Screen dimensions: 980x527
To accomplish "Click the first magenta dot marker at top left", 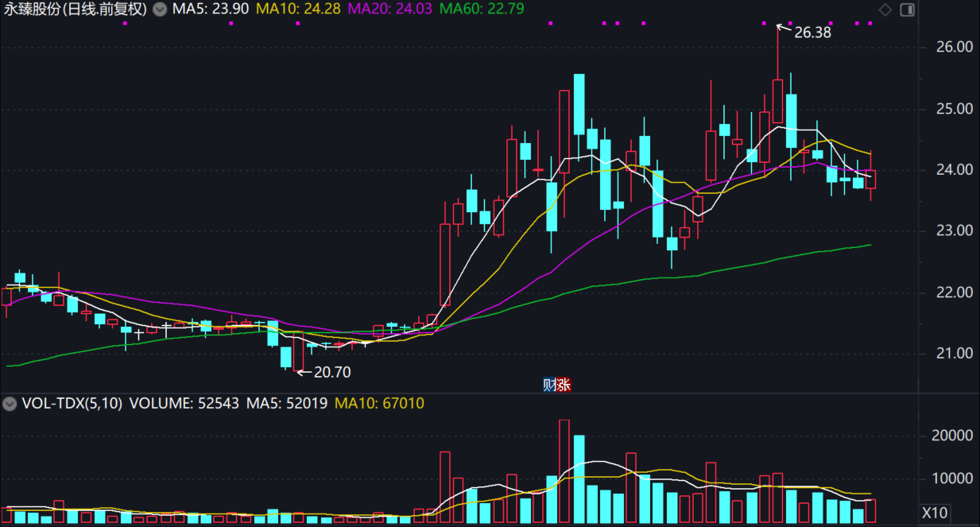I will (125, 23).
